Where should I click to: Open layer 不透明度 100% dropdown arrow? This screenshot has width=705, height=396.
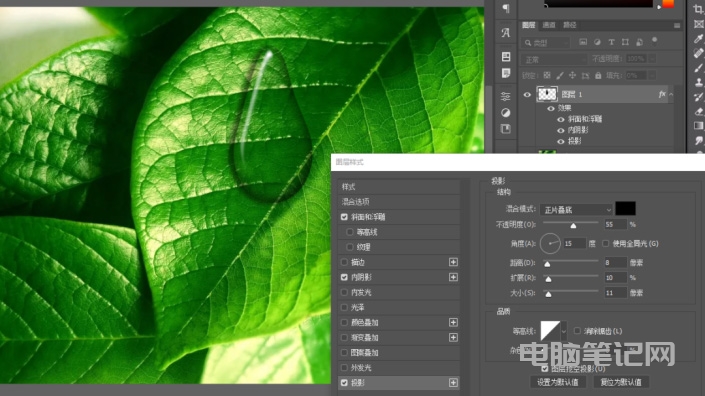tap(652, 59)
